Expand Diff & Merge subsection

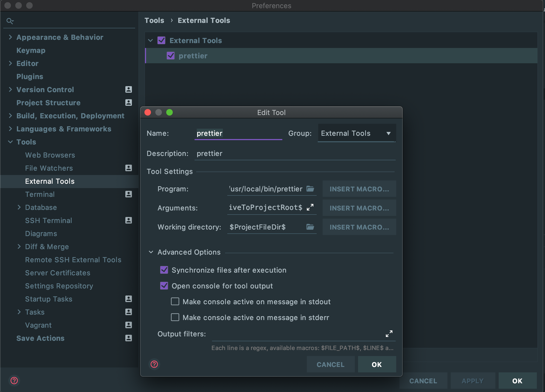pos(19,246)
